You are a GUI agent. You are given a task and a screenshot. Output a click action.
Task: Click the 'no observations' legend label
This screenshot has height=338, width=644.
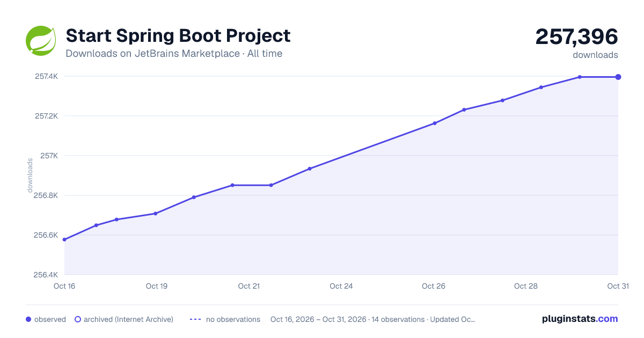(233, 319)
